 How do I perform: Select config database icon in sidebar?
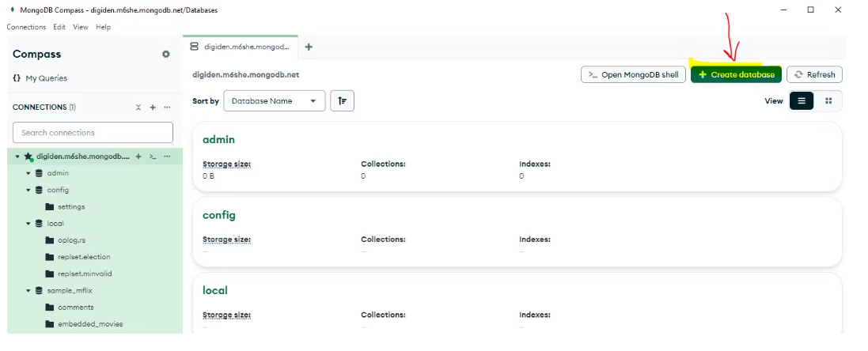pyautogui.click(x=39, y=190)
